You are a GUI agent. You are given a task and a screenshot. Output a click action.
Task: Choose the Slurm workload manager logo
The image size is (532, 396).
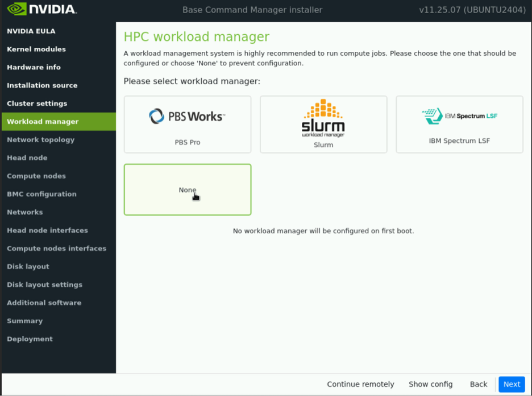tap(323, 118)
